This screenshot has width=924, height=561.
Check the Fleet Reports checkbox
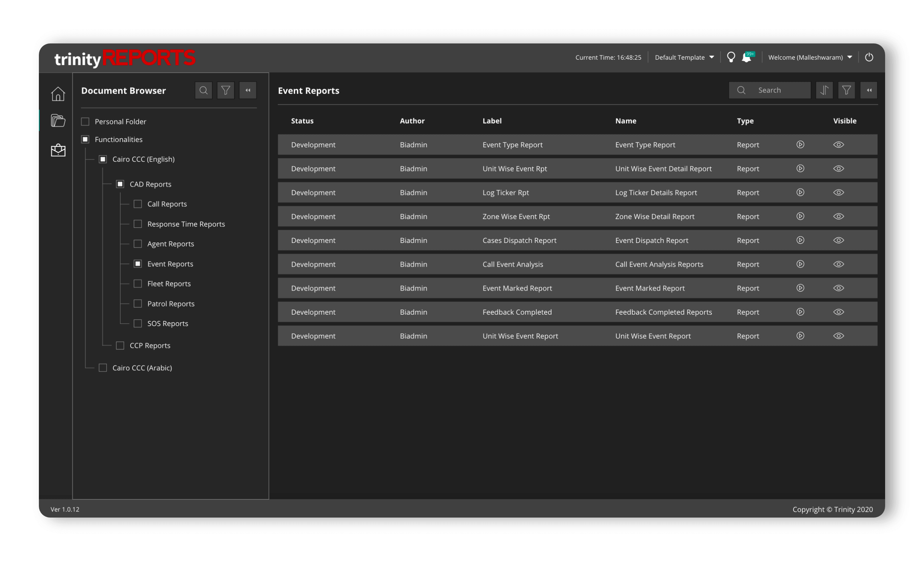(138, 284)
